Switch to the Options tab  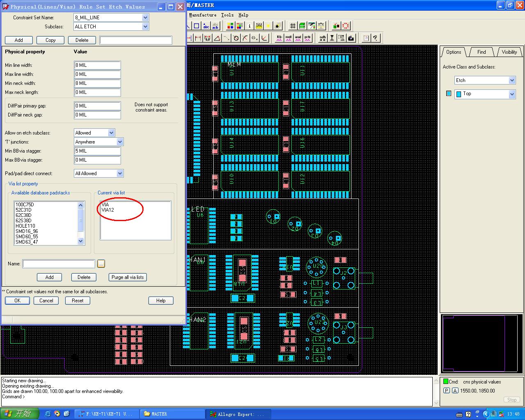point(454,52)
